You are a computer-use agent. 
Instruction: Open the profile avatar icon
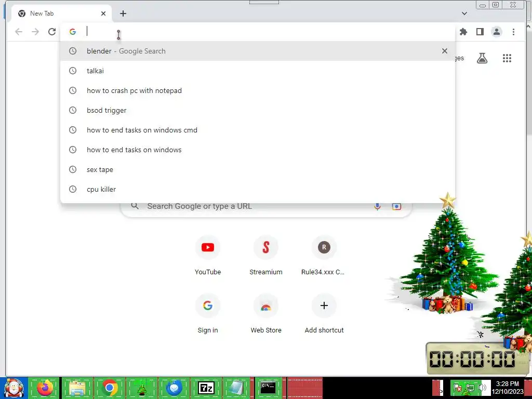496,32
